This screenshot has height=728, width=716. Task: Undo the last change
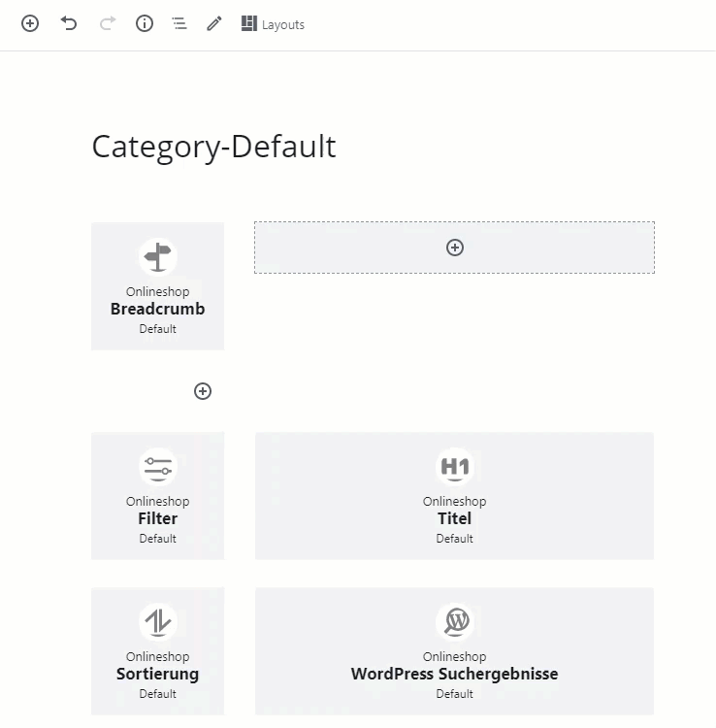[69, 23]
